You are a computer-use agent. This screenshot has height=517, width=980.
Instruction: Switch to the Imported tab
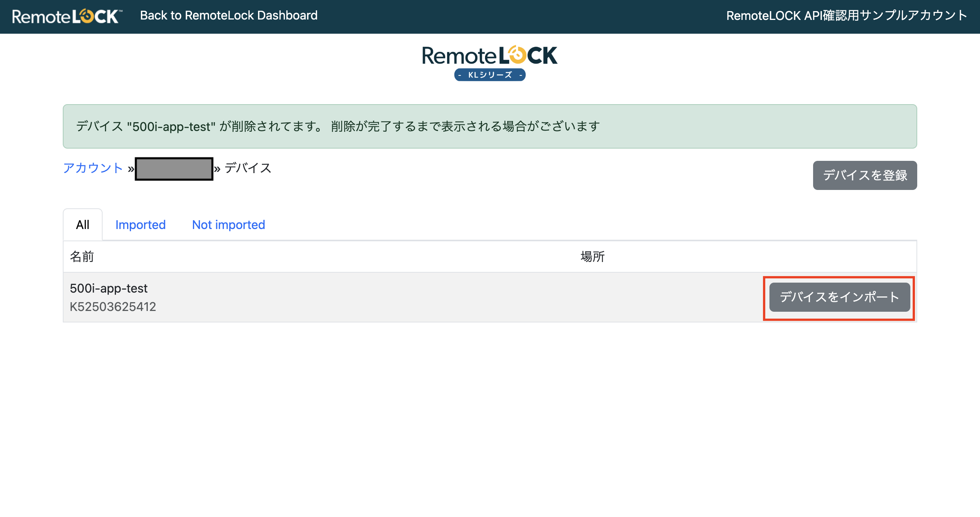point(140,225)
